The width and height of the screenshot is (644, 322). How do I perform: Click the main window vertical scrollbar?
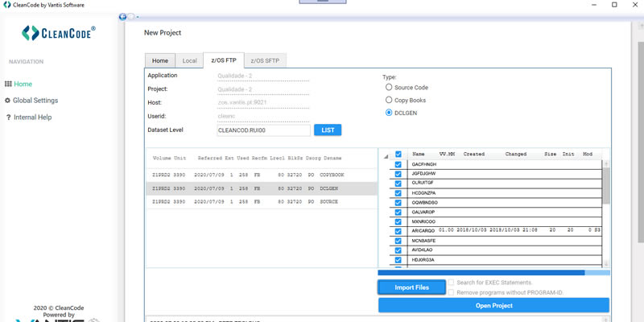pos(640,142)
